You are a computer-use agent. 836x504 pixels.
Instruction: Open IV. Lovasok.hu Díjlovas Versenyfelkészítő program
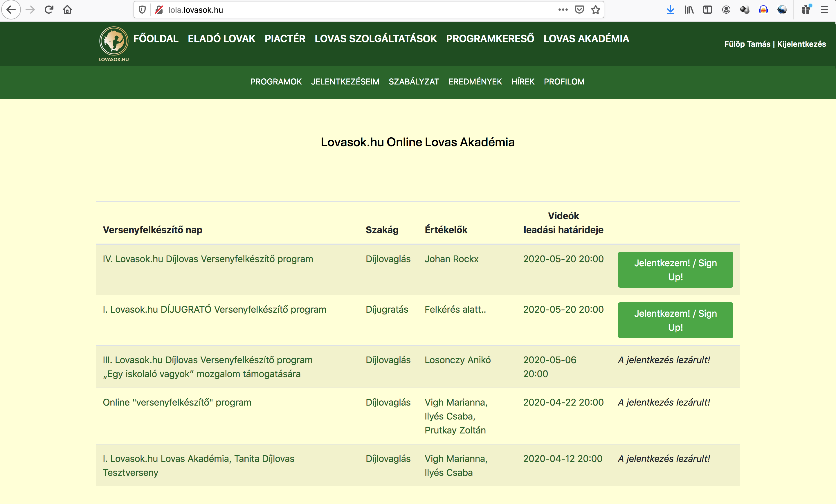point(208,259)
